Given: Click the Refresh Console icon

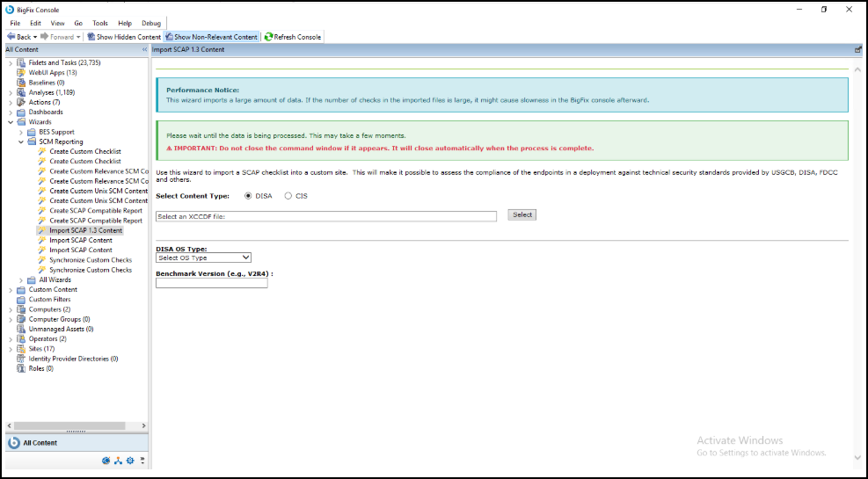Looking at the screenshot, I should (268, 37).
